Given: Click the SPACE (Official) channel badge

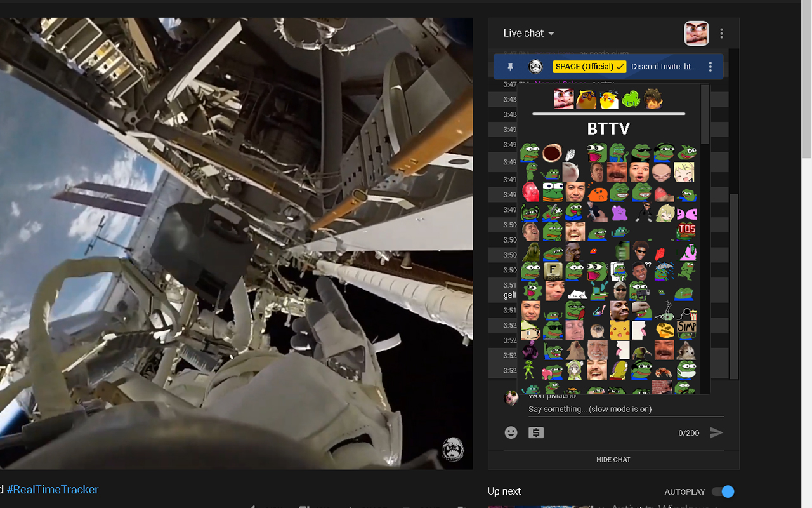Looking at the screenshot, I should coord(589,67).
